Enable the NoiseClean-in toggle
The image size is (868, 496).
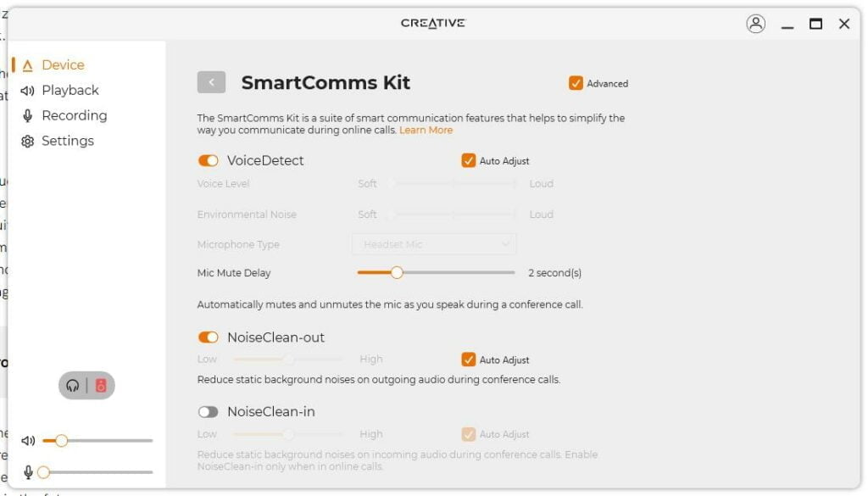tap(208, 412)
